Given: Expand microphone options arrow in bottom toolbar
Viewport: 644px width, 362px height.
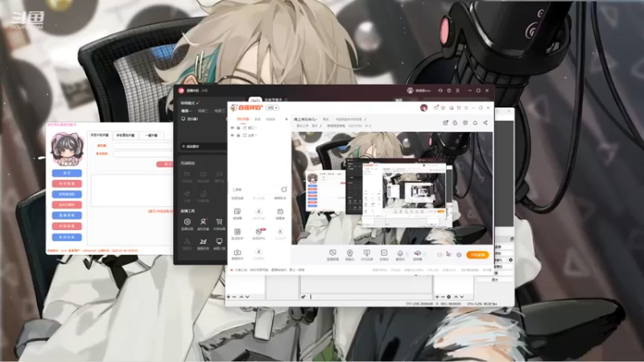Looking at the screenshot, I should 407,254.
